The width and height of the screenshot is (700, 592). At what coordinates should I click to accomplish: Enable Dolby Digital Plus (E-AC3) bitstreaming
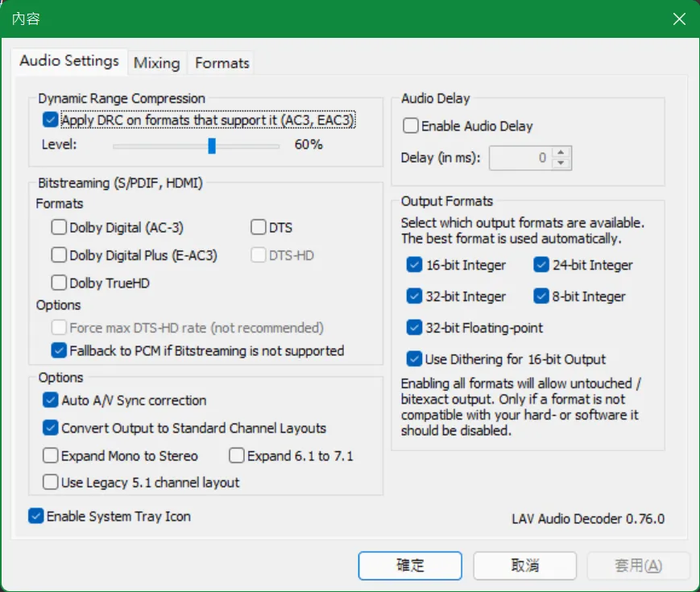59,255
